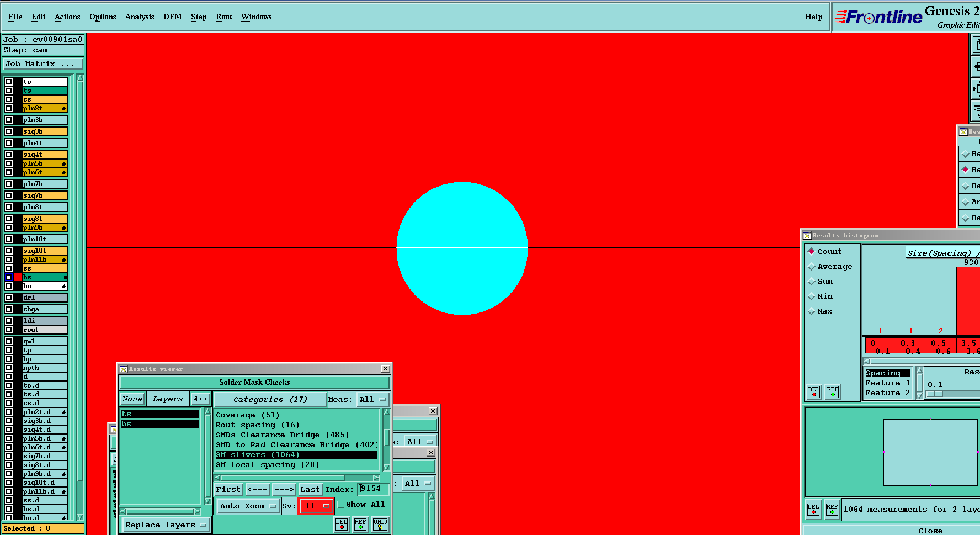Click the Index input field
980x535 pixels.
coord(373,489)
